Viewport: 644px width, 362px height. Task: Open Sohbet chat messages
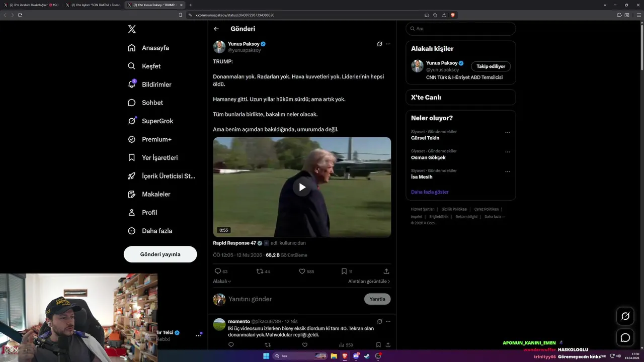pyautogui.click(x=145, y=103)
